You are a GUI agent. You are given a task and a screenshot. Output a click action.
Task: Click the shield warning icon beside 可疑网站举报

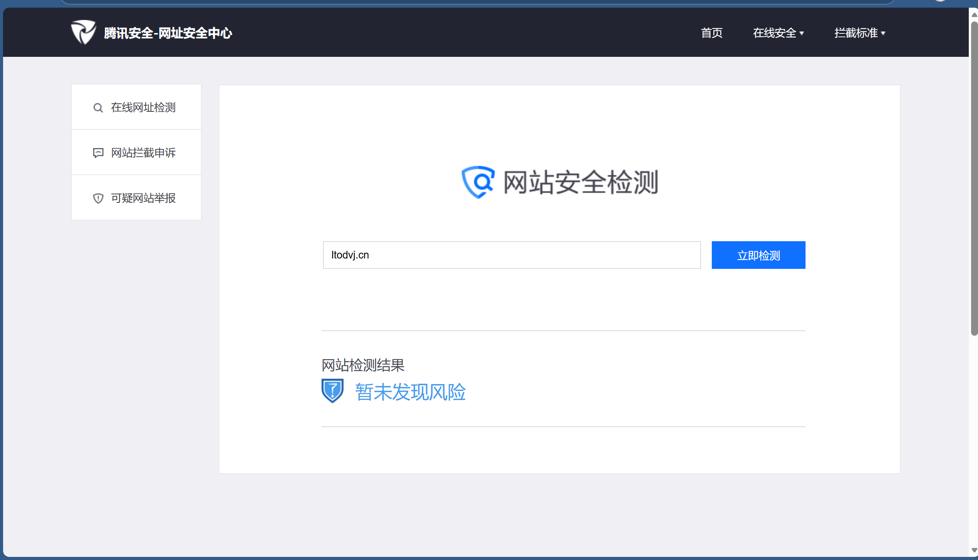point(98,199)
